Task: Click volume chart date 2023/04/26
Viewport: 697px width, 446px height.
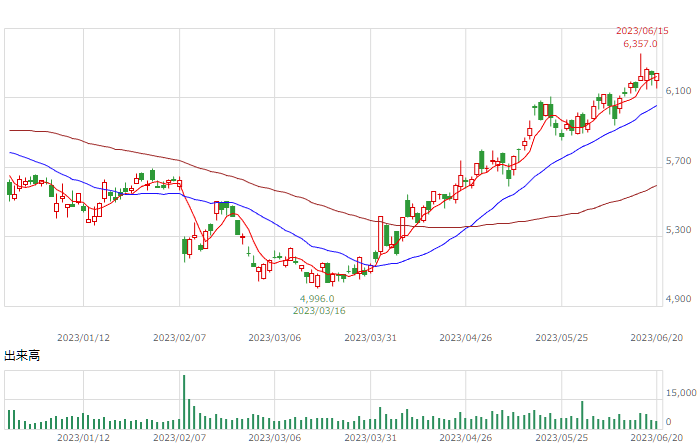Action: [x=466, y=438]
